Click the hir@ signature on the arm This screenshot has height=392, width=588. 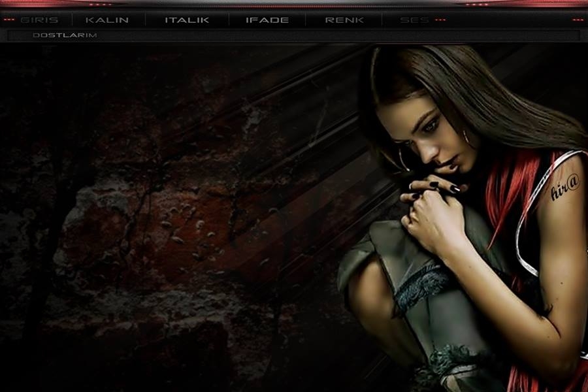tap(565, 189)
